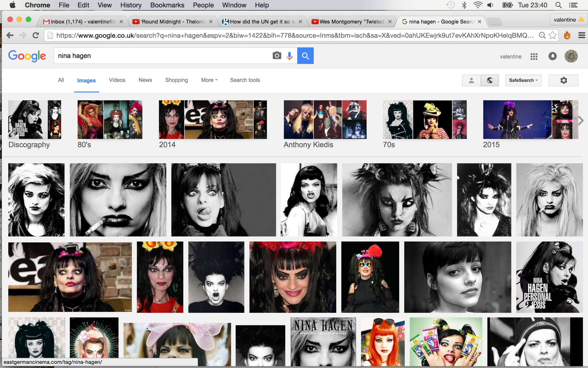588x368 pixels.
Task: Open Google account profile picture
Action: [571, 56]
